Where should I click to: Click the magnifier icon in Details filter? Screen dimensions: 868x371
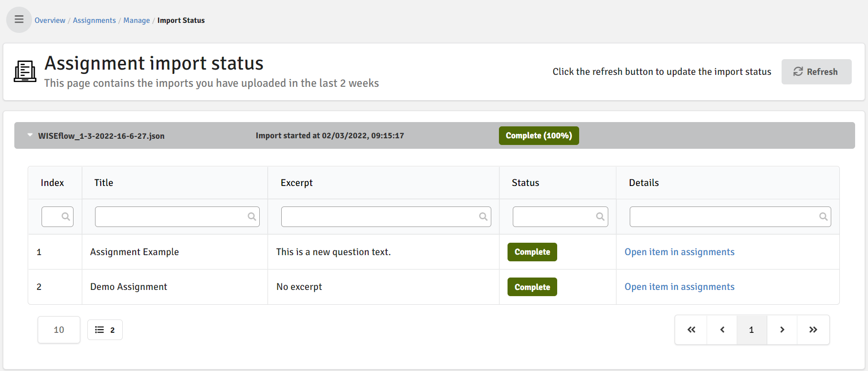pyautogui.click(x=823, y=216)
